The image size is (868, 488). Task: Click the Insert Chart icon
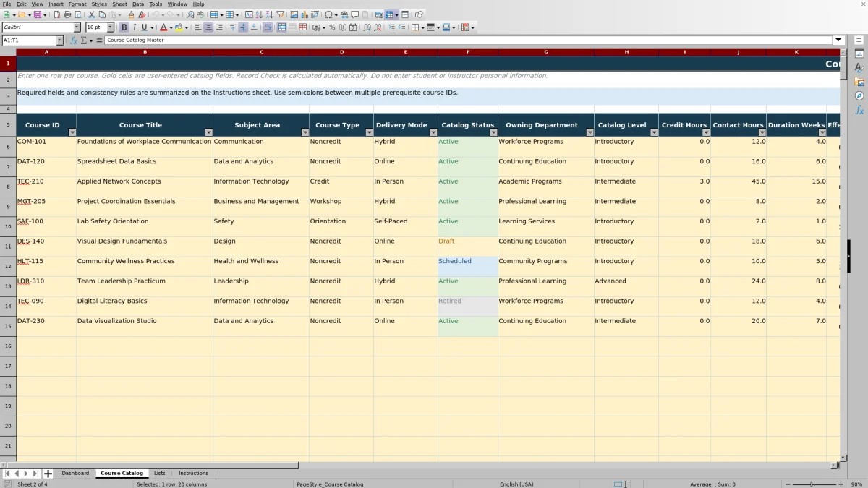304,14
